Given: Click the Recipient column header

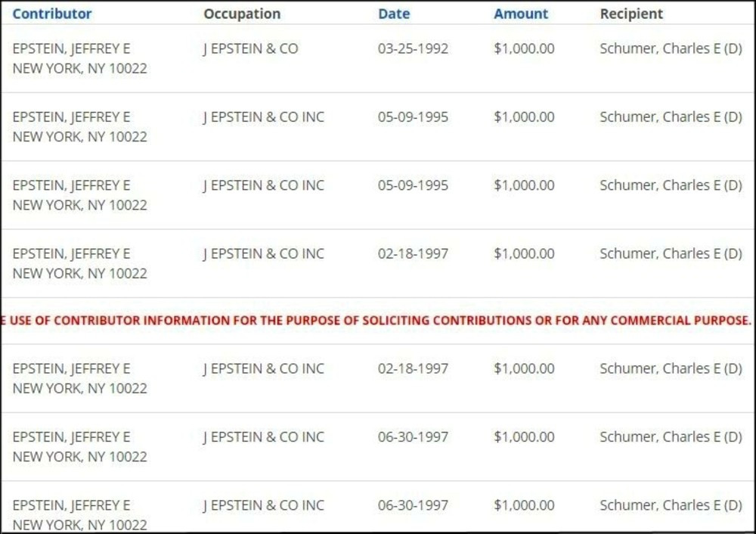Looking at the screenshot, I should coord(631,14).
